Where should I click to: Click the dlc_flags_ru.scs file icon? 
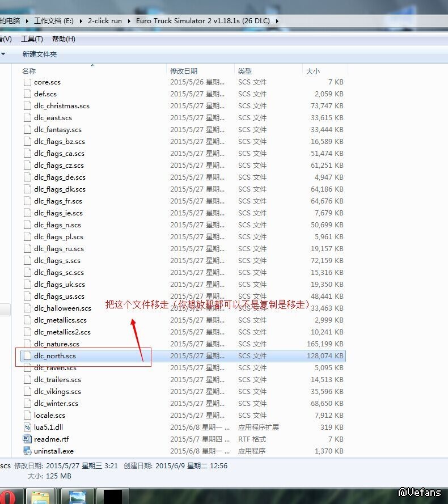(27, 248)
